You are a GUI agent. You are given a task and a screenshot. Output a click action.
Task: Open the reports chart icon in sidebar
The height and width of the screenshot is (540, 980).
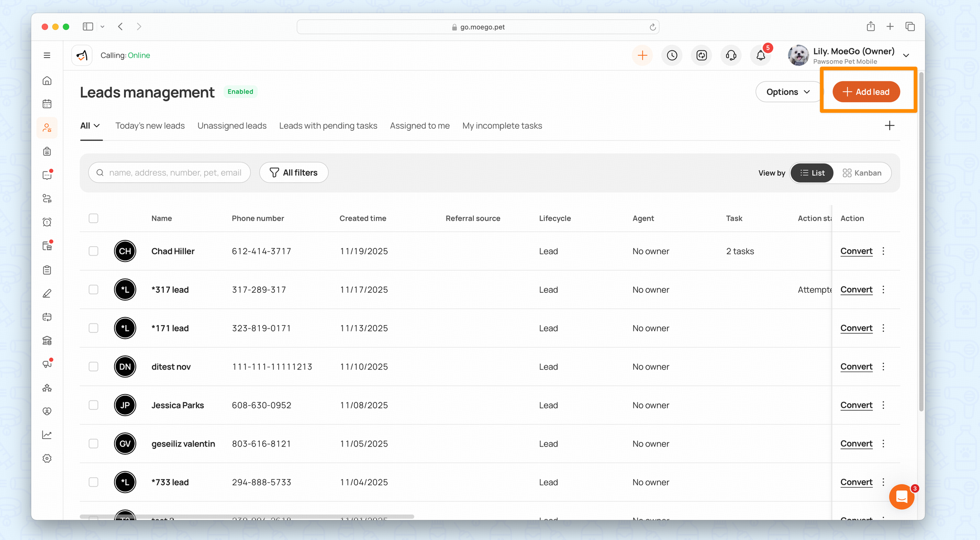pos(47,435)
